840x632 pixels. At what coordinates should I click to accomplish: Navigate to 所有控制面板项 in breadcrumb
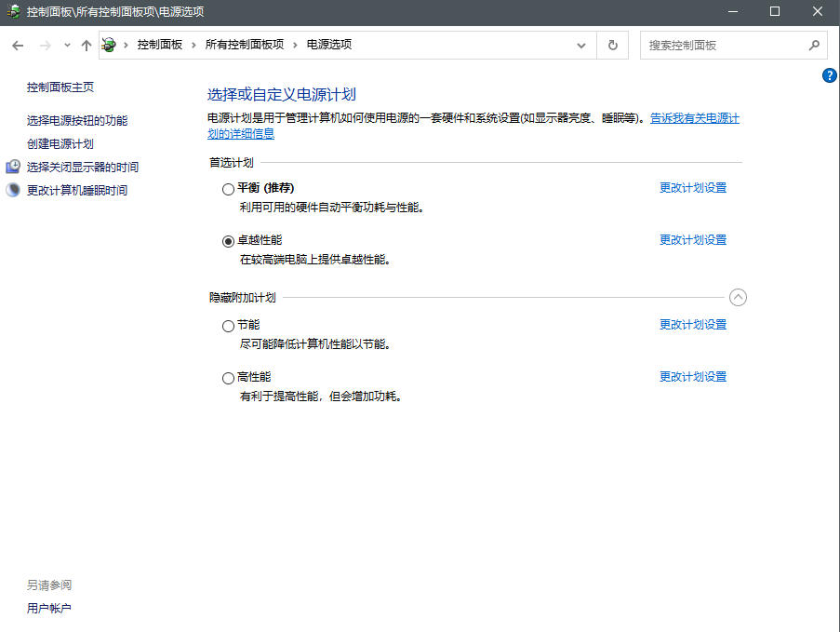point(244,45)
